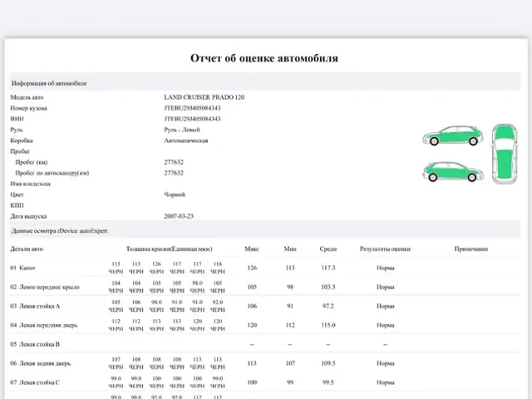Click the 'Мин' column header
532x399 pixels.
coord(290,249)
